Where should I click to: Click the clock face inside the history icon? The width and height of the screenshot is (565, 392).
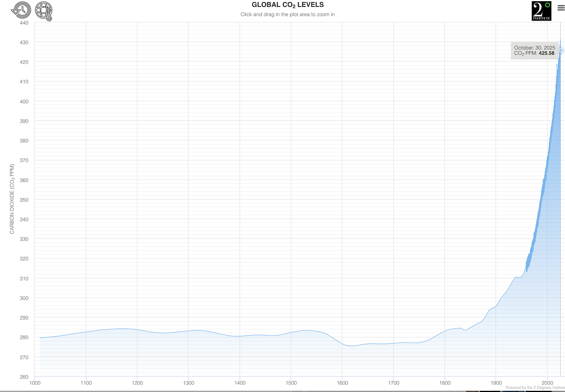point(22,10)
